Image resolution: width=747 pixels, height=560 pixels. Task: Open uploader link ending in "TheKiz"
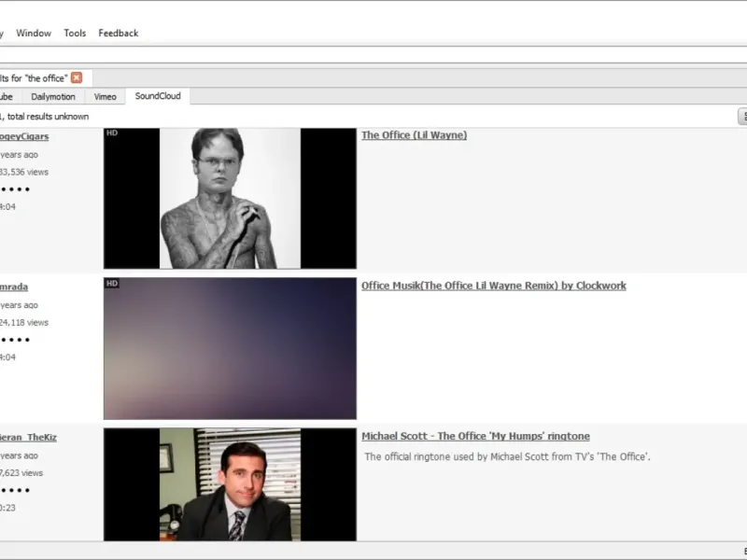pyautogui.click(x=28, y=438)
